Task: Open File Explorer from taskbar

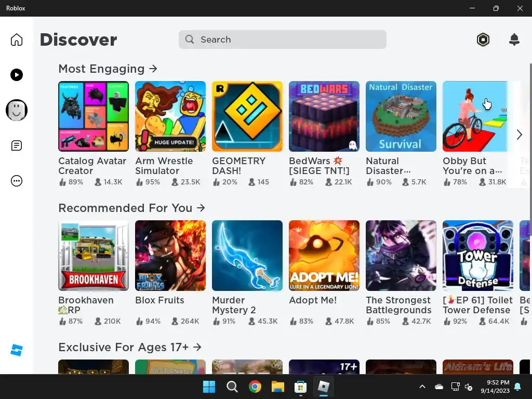Action: [x=277, y=387]
